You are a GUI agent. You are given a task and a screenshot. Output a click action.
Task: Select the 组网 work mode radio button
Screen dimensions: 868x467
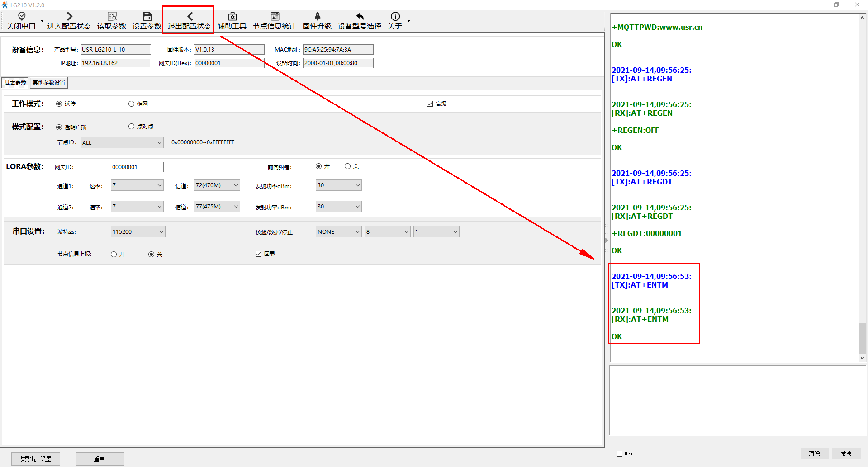pos(132,104)
